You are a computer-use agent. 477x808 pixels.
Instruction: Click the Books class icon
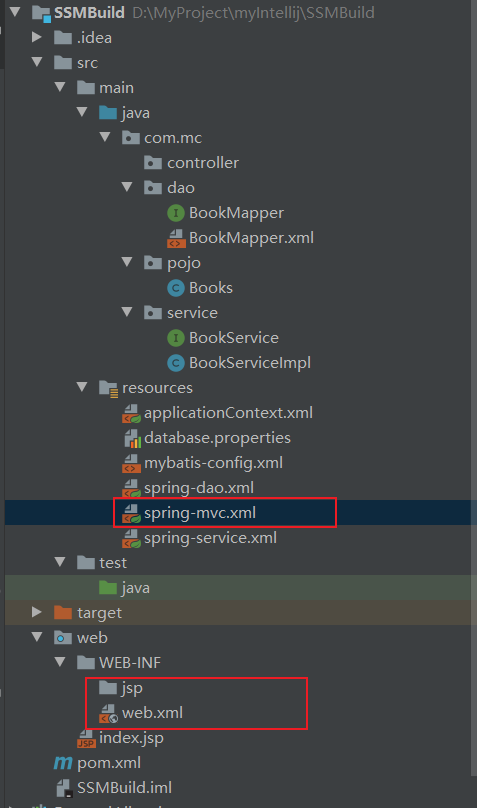click(x=176, y=288)
